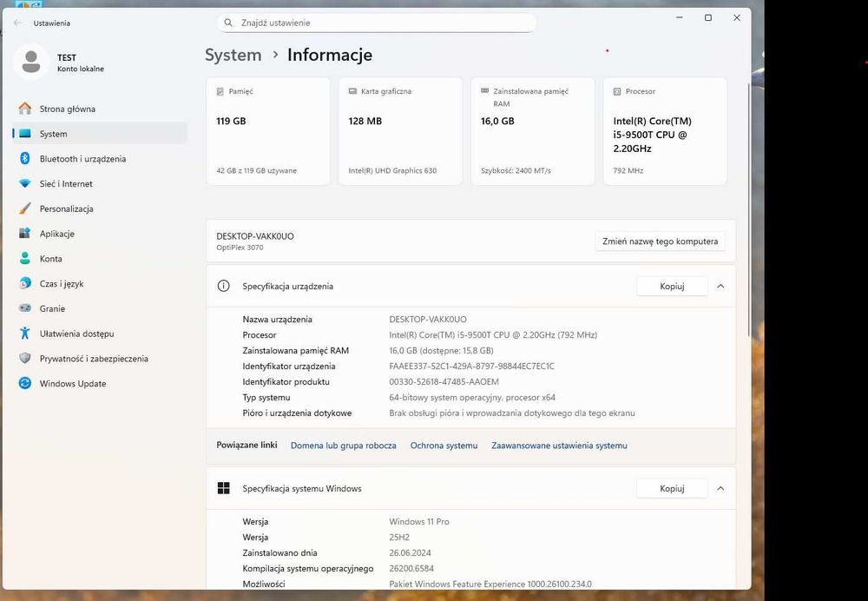Screen dimensions: 868x601
Task: Click the Prywatność i zabezpieczenia shield icon
Action: pyautogui.click(x=25, y=358)
